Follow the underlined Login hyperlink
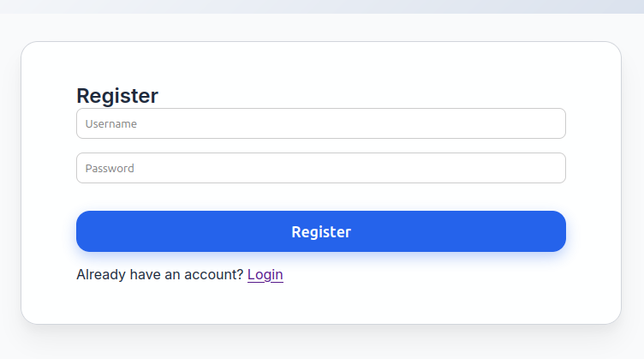 265,275
